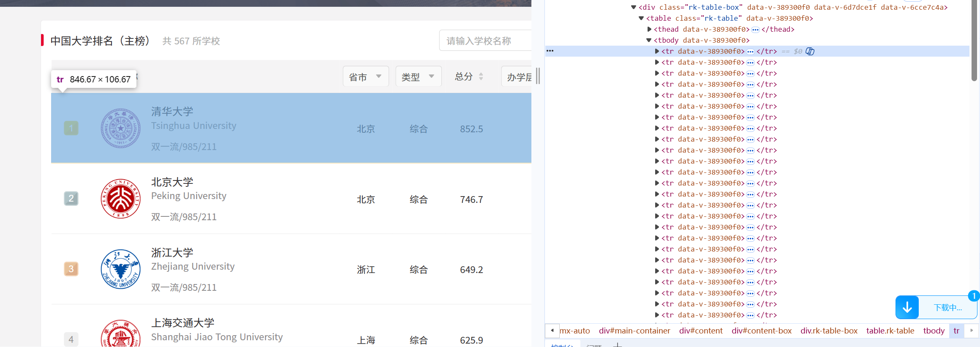This screenshot has height=347, width=980.
Task: Click 浙江 province cell
Action: click(x=366, y=270)
